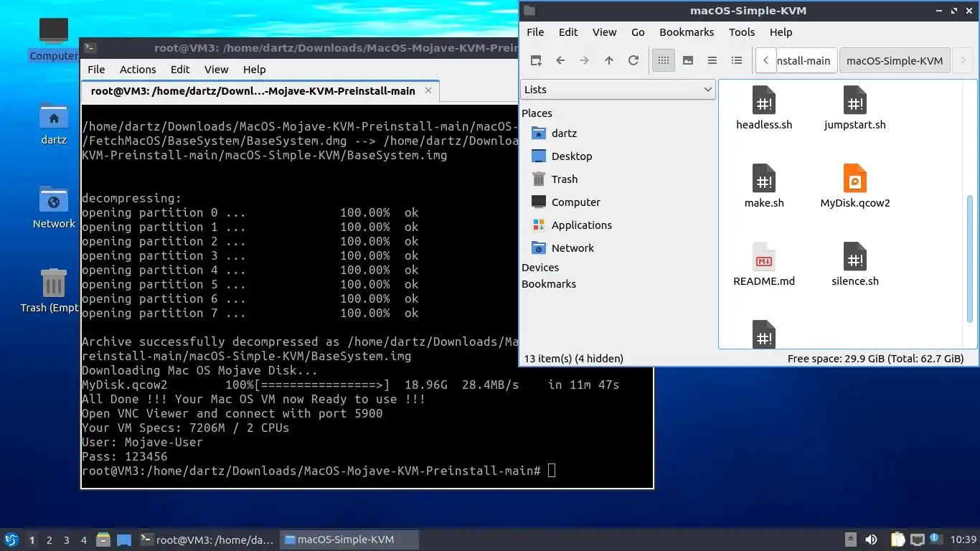Select the make.sh file icon
The image size is (980, 551).
click(x=764, y=179)
